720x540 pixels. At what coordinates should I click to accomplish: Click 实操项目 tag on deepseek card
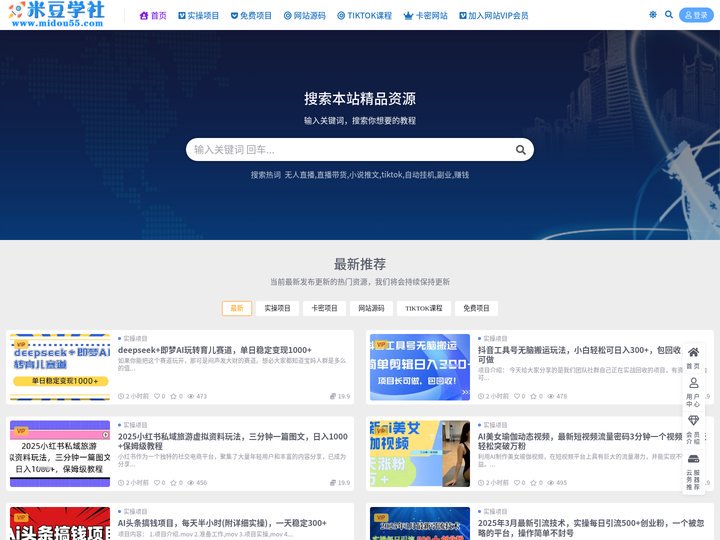(x=135, y=338)
